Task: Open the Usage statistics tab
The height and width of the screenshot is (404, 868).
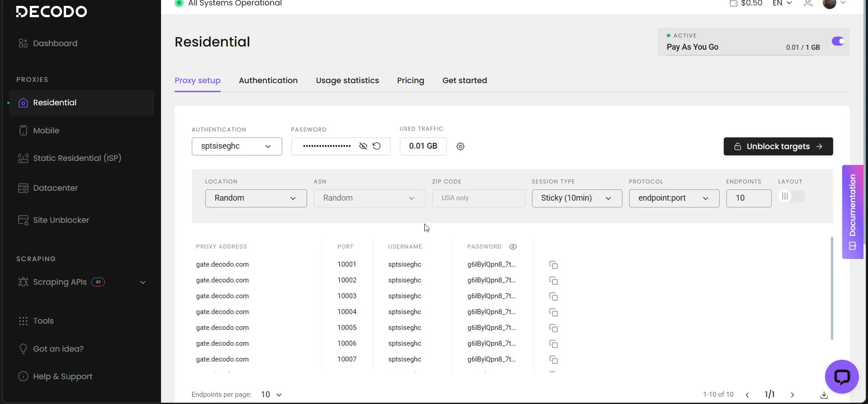Action: [347, 80]
